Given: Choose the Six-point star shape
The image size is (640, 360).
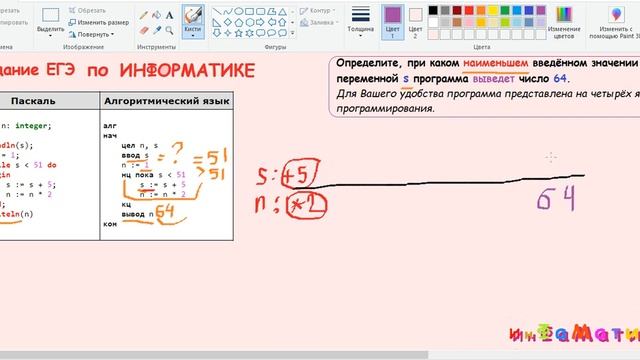Looking at the screenshot, I should pos(250,33).
